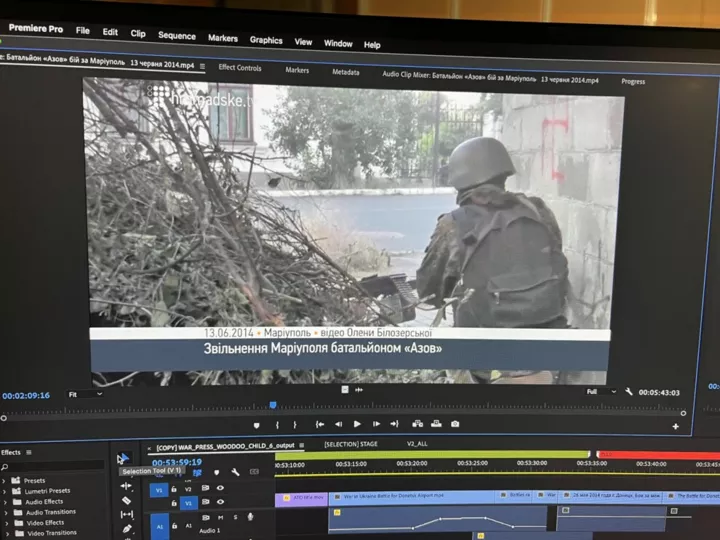
Task: Toggle V1 track output eye icon
Action: coord(220,503)
